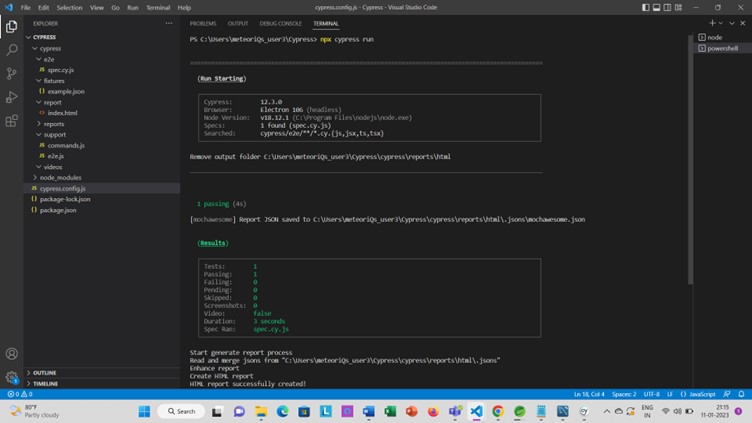The image size is (752, 423).
Task: Open Microsoft Teams from the taskbar
Action: click(x=455, y=411)
